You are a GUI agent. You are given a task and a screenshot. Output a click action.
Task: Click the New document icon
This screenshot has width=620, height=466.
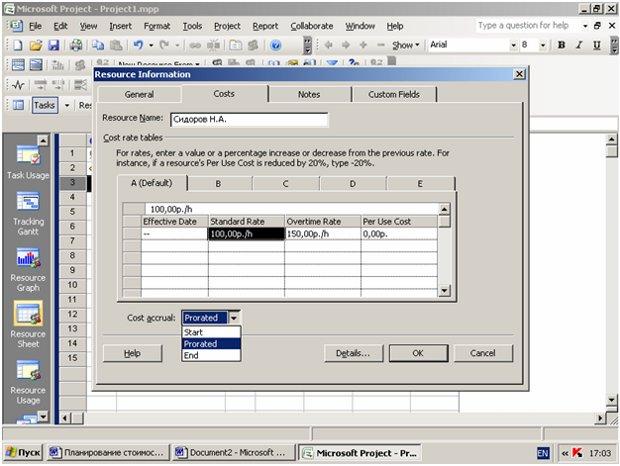coord(17,45)
